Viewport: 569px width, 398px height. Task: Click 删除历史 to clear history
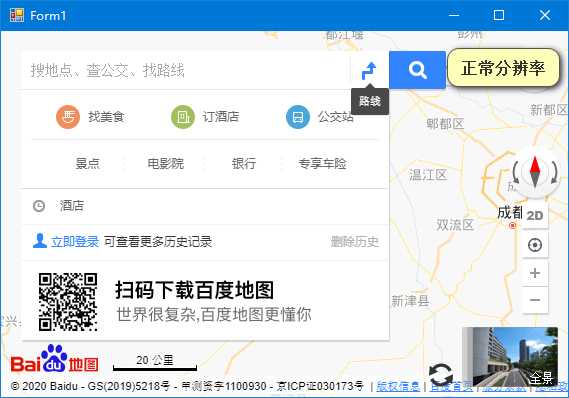coord(355,242)
